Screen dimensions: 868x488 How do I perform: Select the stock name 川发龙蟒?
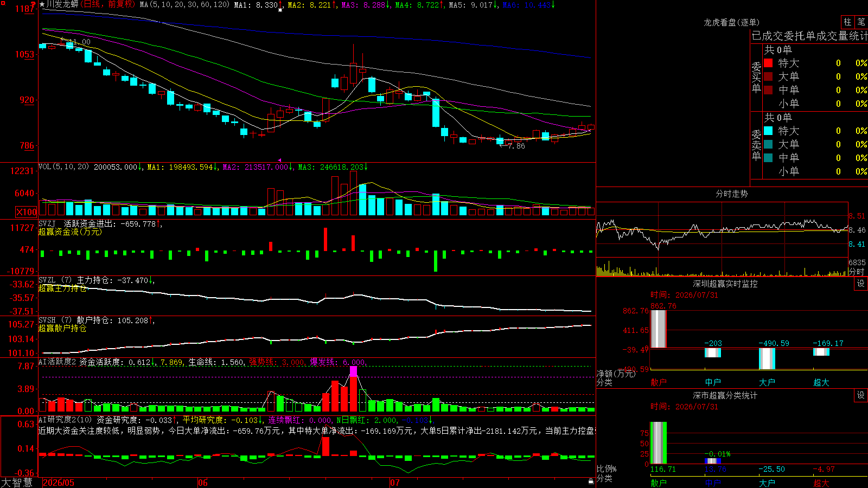pyautogui.click(x=62, y=4)
